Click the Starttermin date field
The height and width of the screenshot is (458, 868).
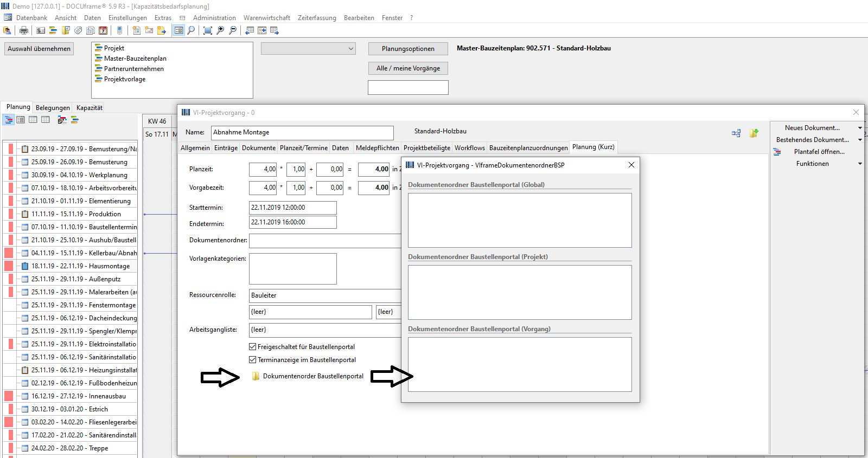point(293,208)
